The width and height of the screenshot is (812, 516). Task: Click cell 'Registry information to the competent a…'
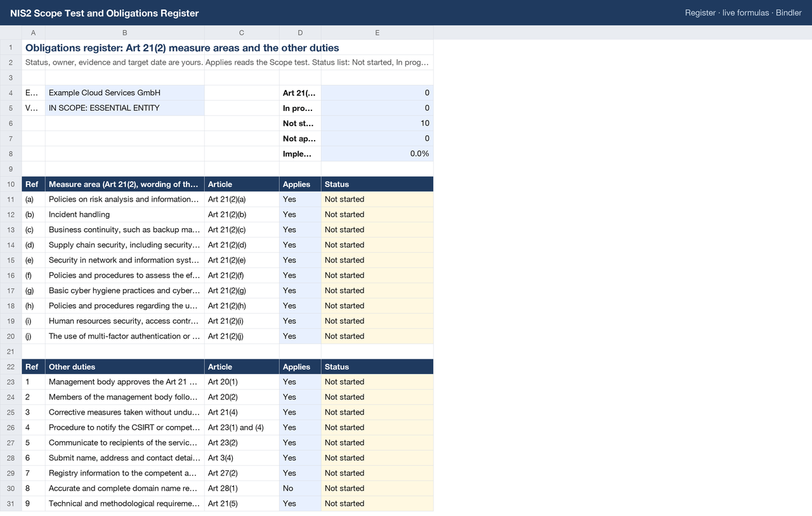[x=124, y=474]
